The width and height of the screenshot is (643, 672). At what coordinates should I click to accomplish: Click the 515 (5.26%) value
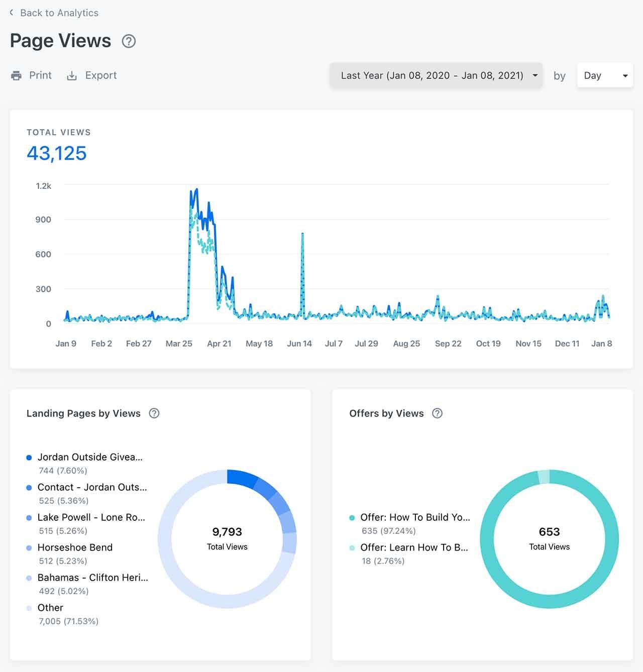tap(63, 531)
